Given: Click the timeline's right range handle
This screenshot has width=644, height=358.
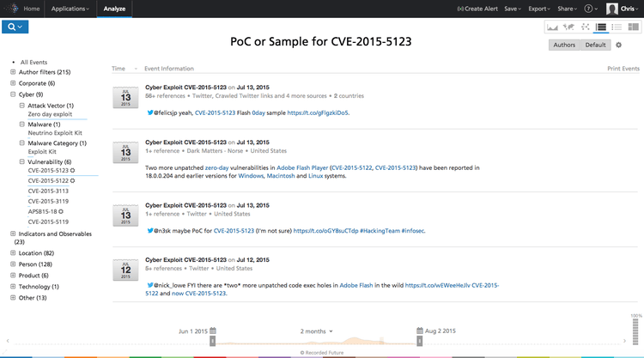Looking at the screenshot, I should [418, 342].
